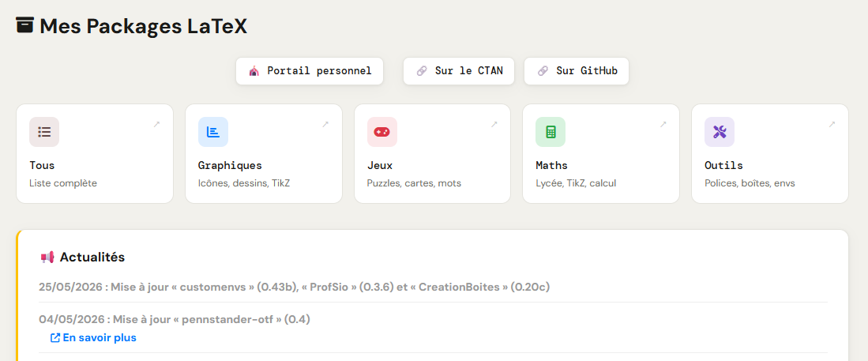Click the 'Liste complète' subtitle
The height and width of the screenshot is (361, 868).
[63, 183]
